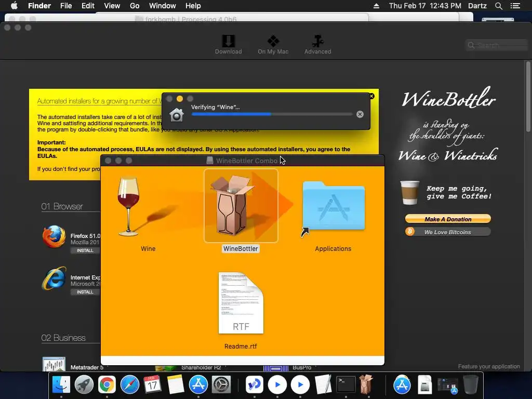The height and width of the screenshot is (399, 532).
Task: Open System Preferences gear in Dock
Action: click(221, 385)
